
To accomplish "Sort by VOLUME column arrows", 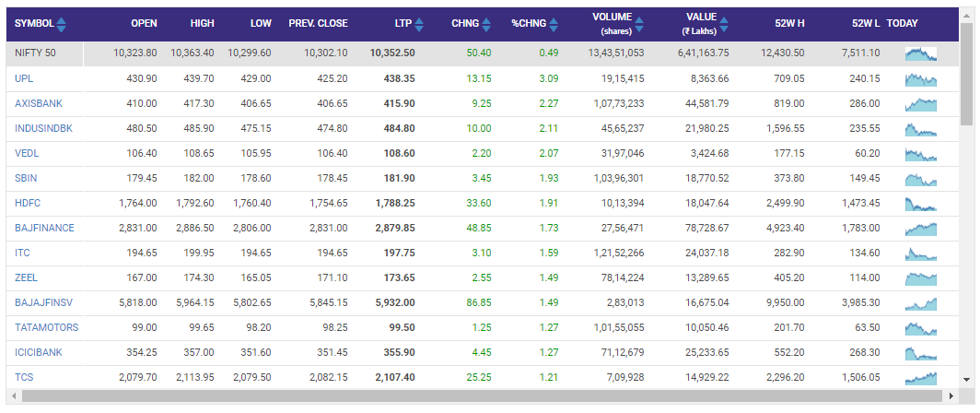I will pyautogui.click(x=639, y=24).
